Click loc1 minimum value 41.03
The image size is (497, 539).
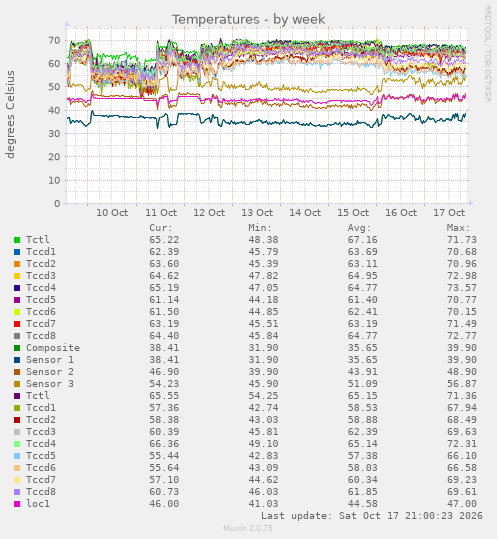(264, 504)
